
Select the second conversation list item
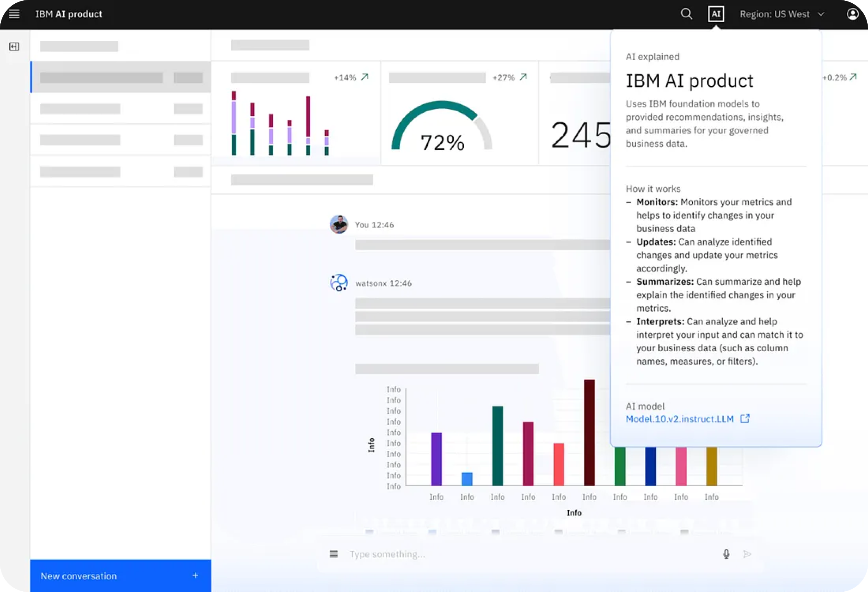120,109
